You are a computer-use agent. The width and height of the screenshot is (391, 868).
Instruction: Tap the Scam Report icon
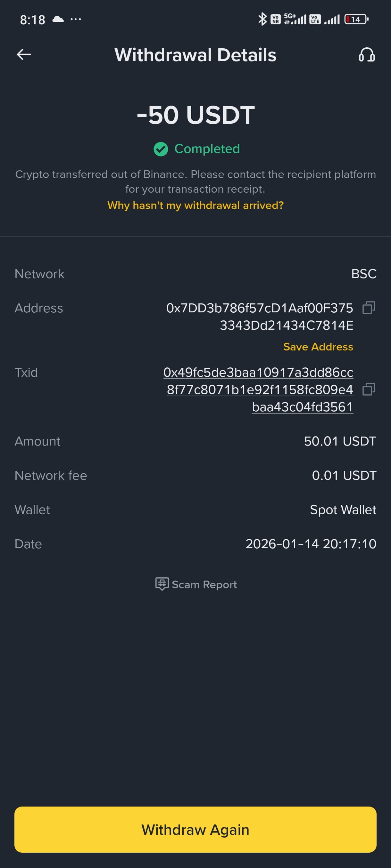point(162,583)
